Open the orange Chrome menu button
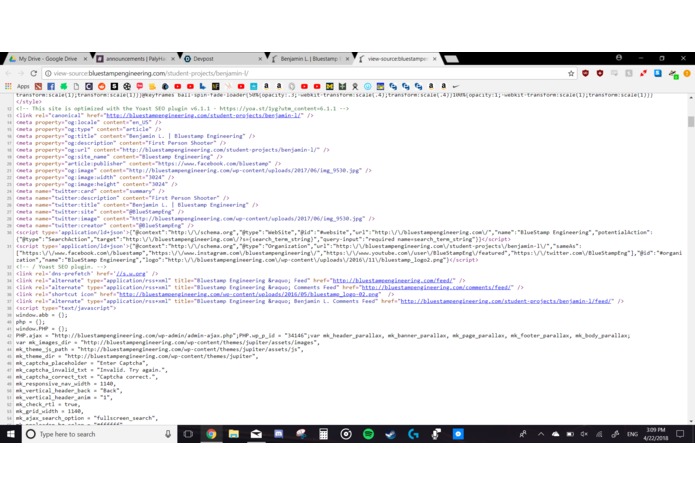Image resolution: width=695 pixels, height=494 pixels. [687, 74]
